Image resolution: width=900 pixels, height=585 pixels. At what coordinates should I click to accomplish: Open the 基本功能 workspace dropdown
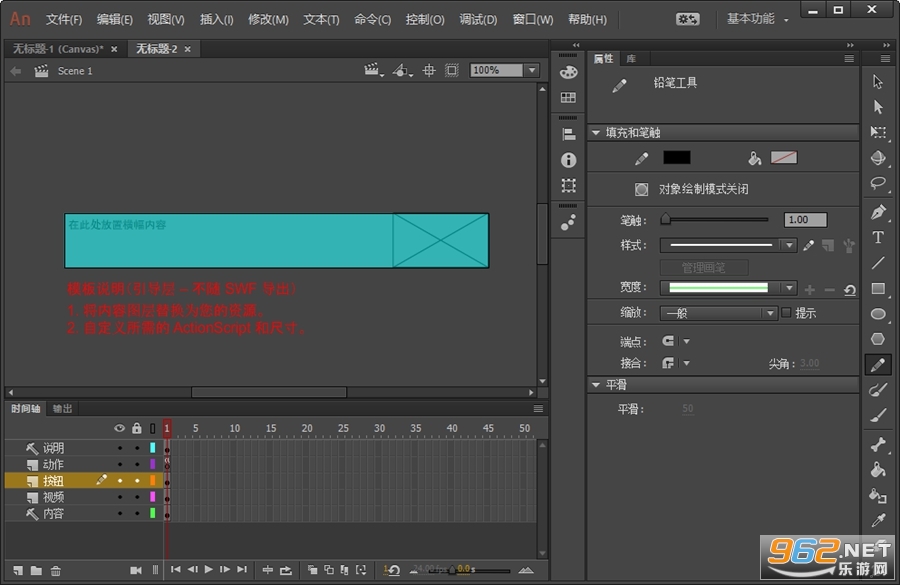pos(758,19)
